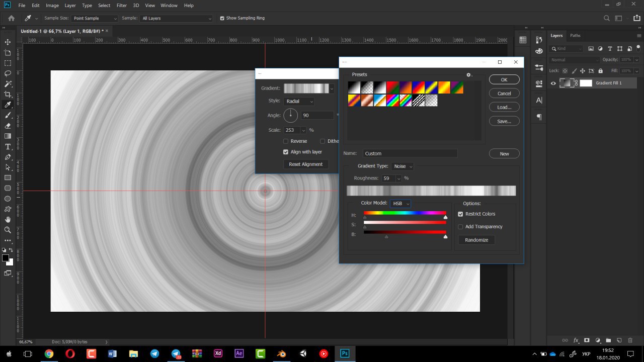Add a layer mask from Layers panel

click(587, 340)
